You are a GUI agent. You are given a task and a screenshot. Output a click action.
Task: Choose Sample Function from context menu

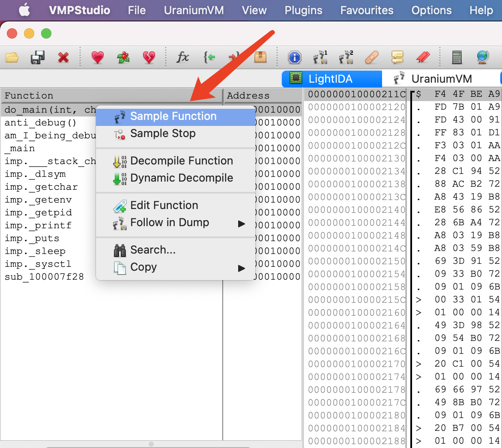176,116
